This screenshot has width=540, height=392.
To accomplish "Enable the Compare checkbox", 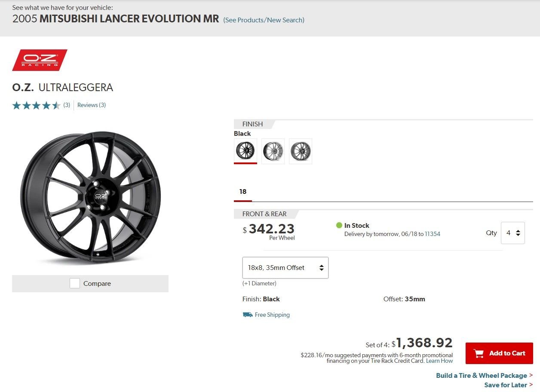I will point(74,283).
